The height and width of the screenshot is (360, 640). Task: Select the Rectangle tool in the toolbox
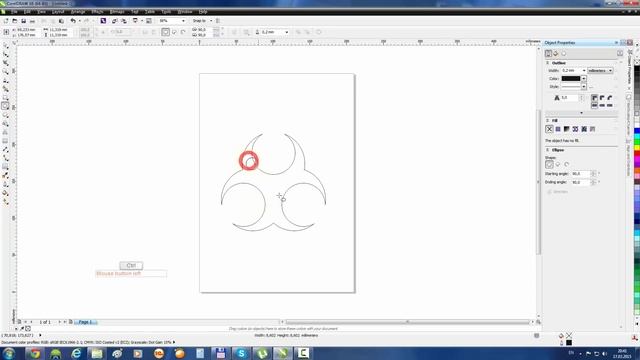click(5, 98)
